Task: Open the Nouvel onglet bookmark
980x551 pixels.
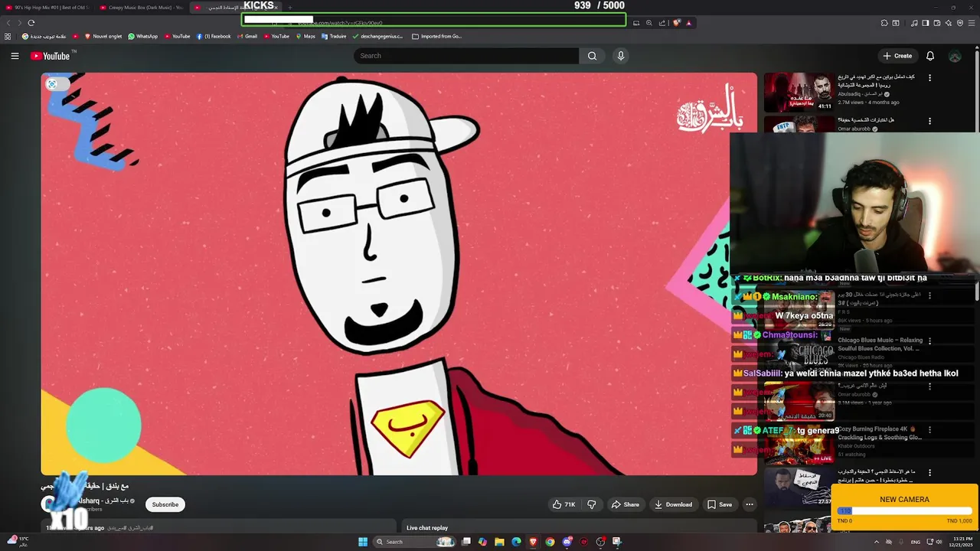Action: [x=103, y=36]
